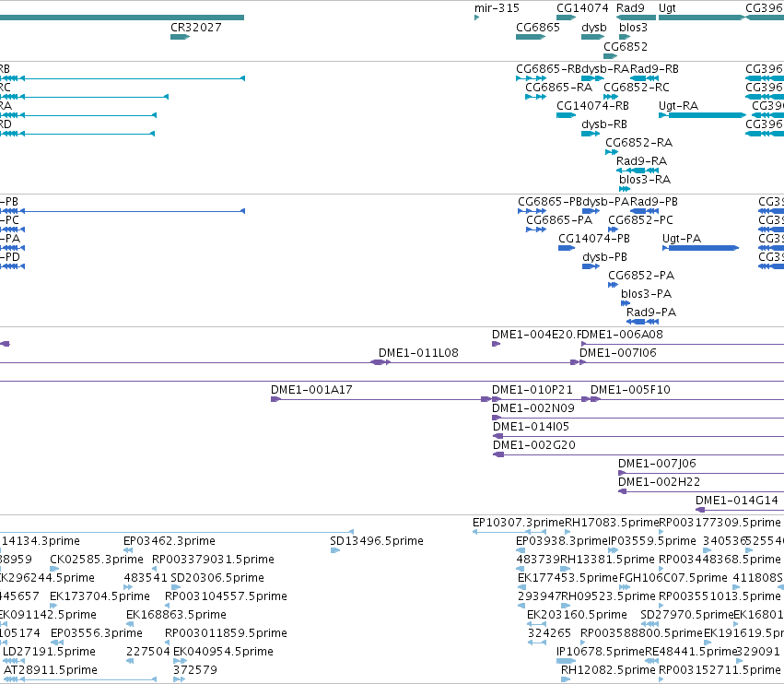Click the DME1-007I06 clone label
The width and height of the screenshot is (784, 684).
(x=617, y=353)
